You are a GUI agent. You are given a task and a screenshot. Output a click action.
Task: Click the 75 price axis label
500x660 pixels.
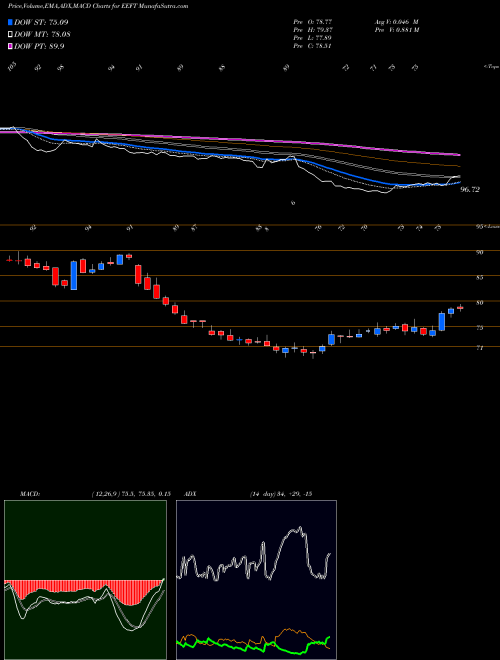(x=479, y=327)
